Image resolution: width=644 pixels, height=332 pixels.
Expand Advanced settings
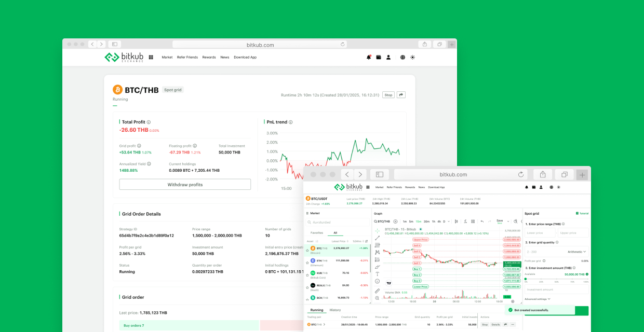coord(537,299)
